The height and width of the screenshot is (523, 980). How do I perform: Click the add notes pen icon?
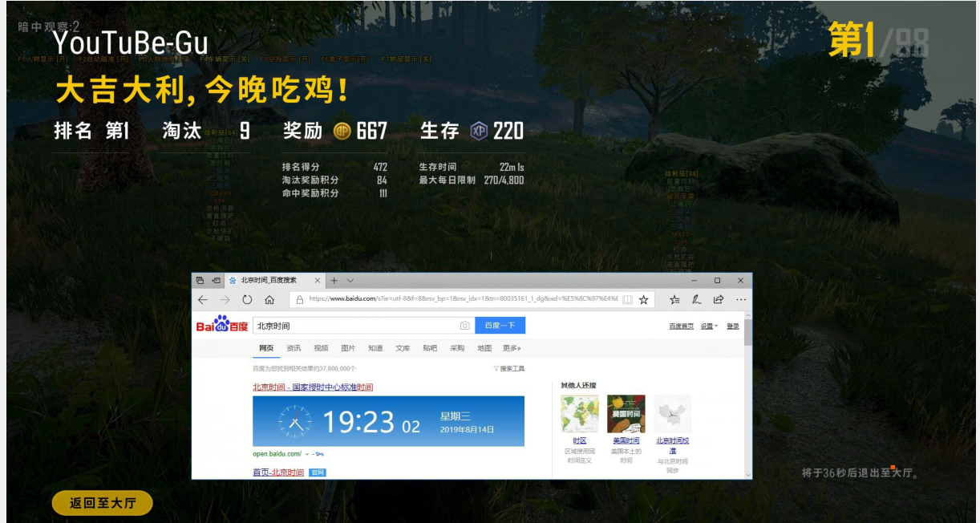697,299
